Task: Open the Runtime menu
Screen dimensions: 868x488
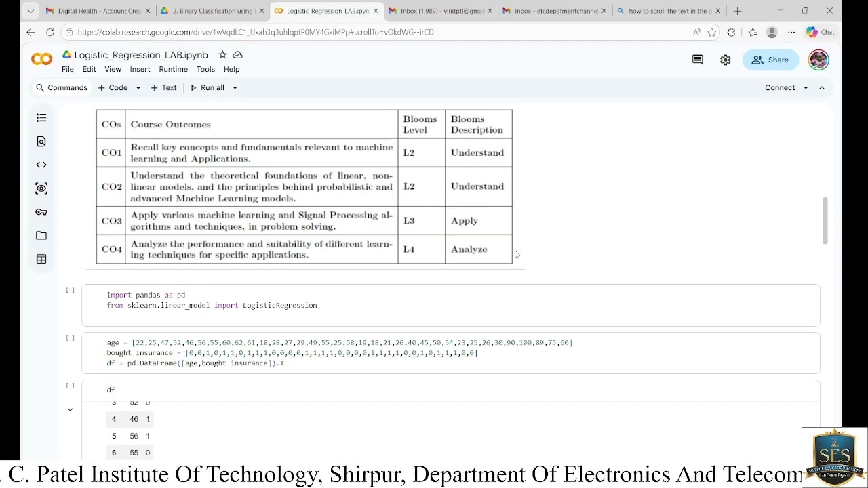Action: pyautogui.click(x=173, y=69)
